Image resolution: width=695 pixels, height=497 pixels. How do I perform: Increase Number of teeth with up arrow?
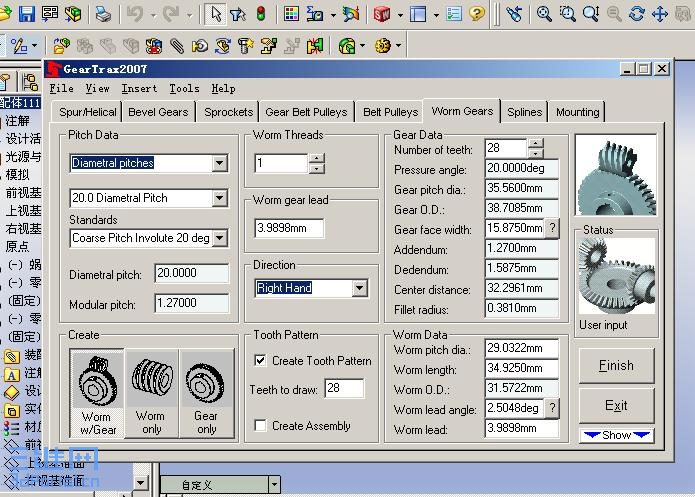tap(536, 143)
